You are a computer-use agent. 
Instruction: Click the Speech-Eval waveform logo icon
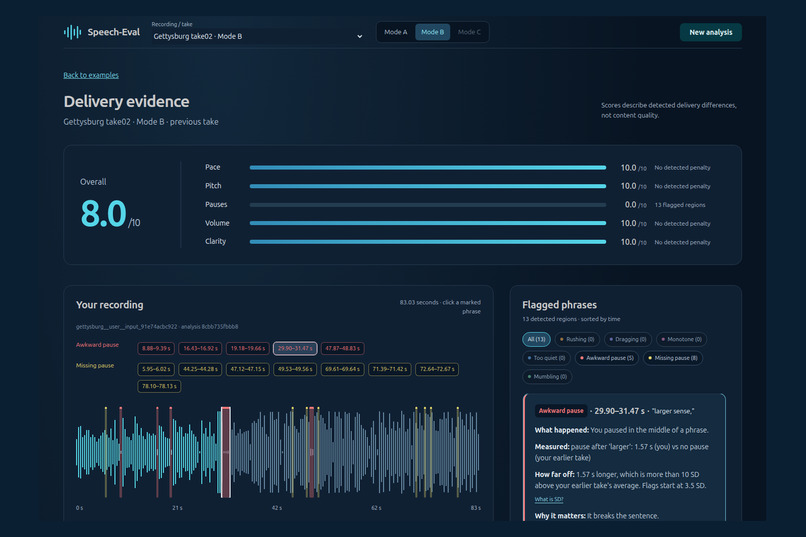[x=72, y=32]
